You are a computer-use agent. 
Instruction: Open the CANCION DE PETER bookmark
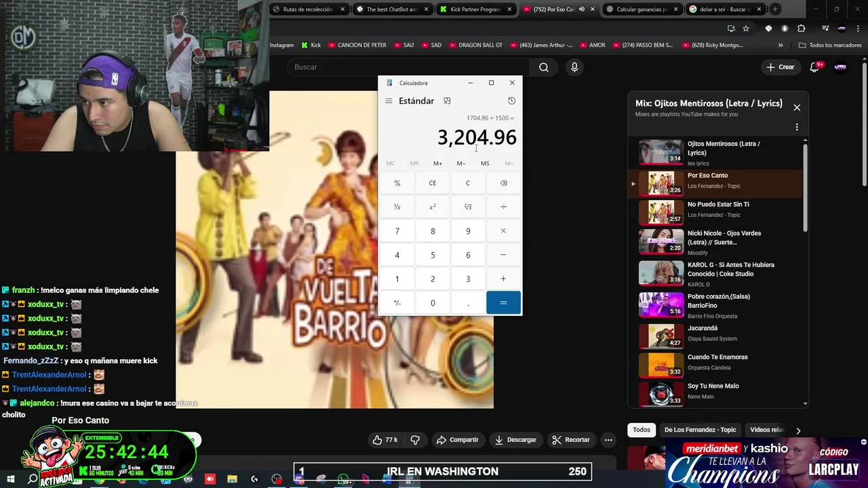click(357, 45)
